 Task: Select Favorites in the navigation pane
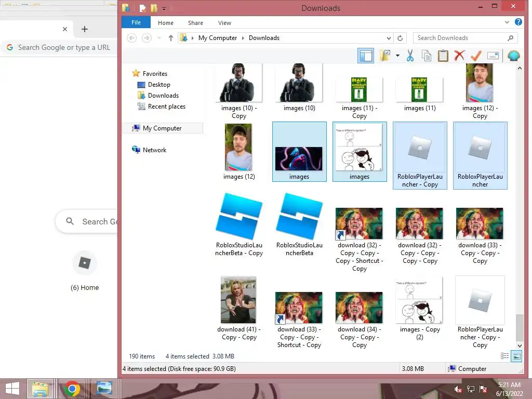[x=154, y=73]
